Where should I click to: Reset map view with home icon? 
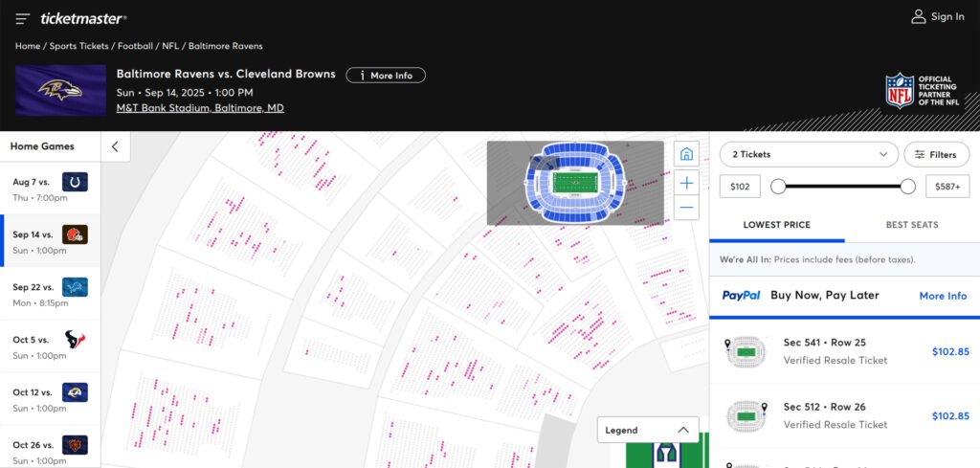[x=685, y=154]
